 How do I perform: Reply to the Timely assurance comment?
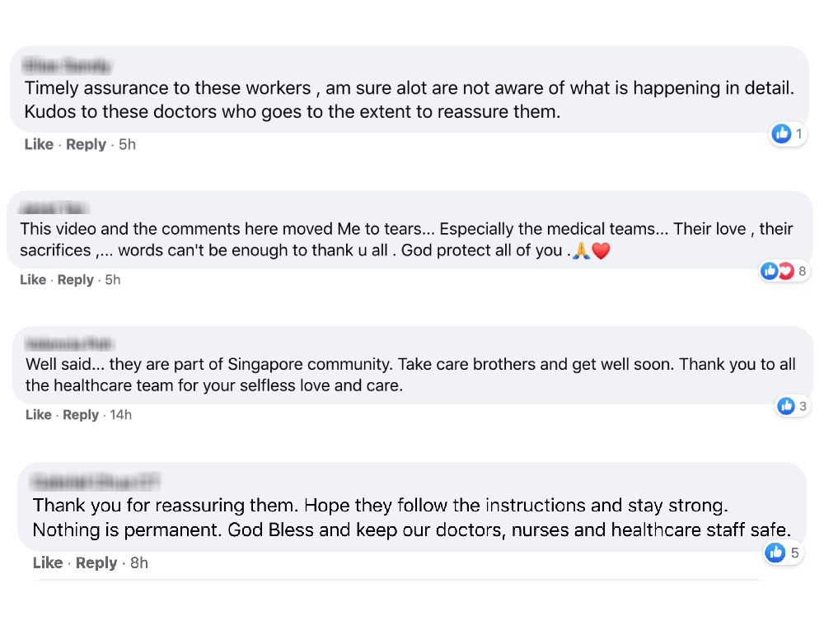(x=86, y=144)
